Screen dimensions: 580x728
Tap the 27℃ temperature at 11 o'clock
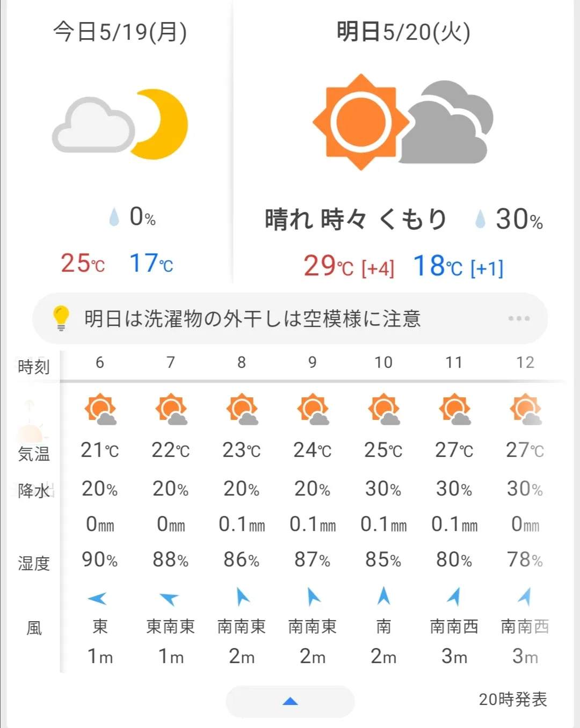pos(454,450)
